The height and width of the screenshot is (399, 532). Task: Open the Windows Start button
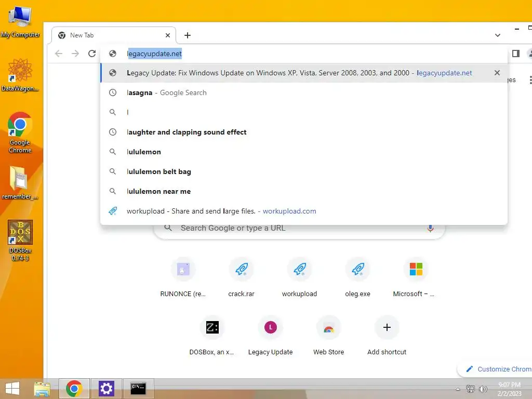12,389
